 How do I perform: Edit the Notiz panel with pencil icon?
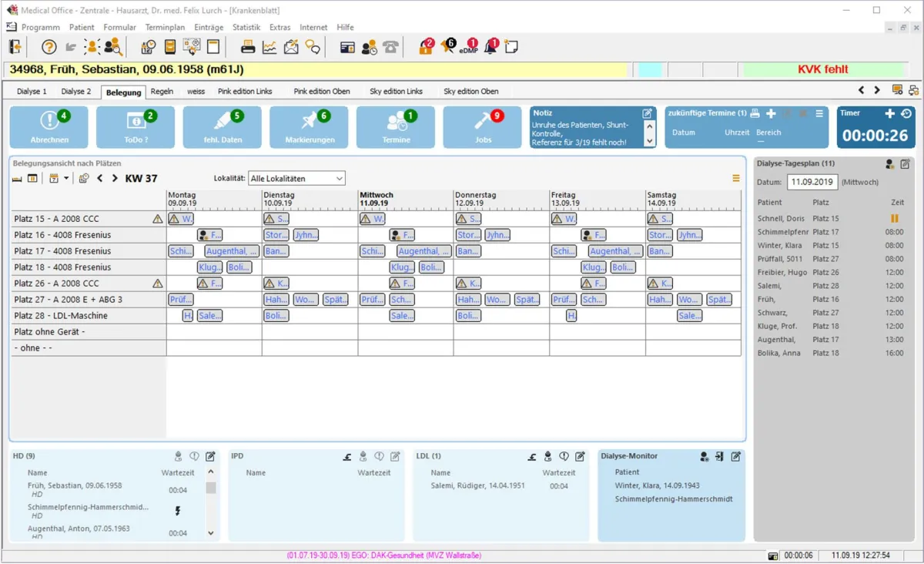click(x=647, y=113)
